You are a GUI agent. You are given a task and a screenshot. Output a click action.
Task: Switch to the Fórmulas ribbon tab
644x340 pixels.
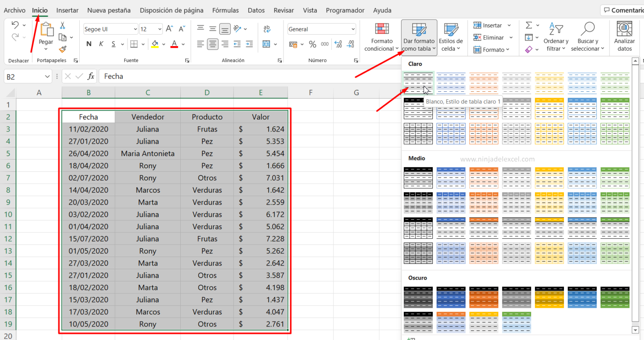pyautogui.click(x=225, y=10)
